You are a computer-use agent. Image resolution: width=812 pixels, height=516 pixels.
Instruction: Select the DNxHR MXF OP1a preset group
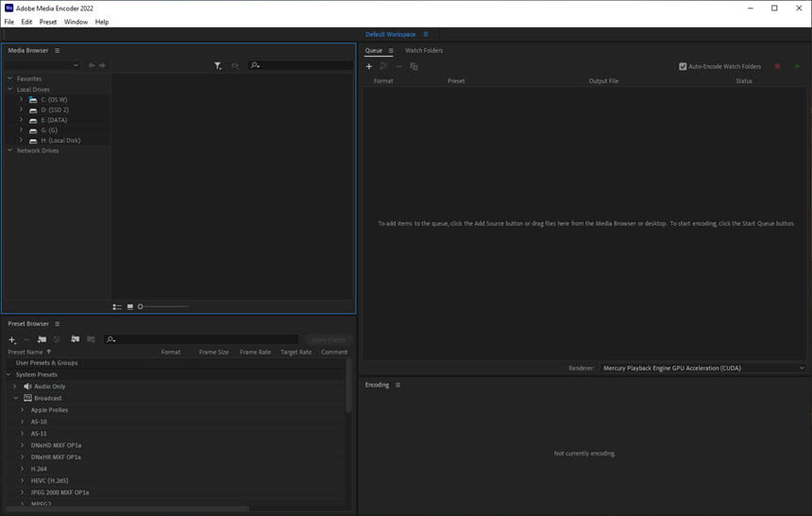[x=56, y=456]
